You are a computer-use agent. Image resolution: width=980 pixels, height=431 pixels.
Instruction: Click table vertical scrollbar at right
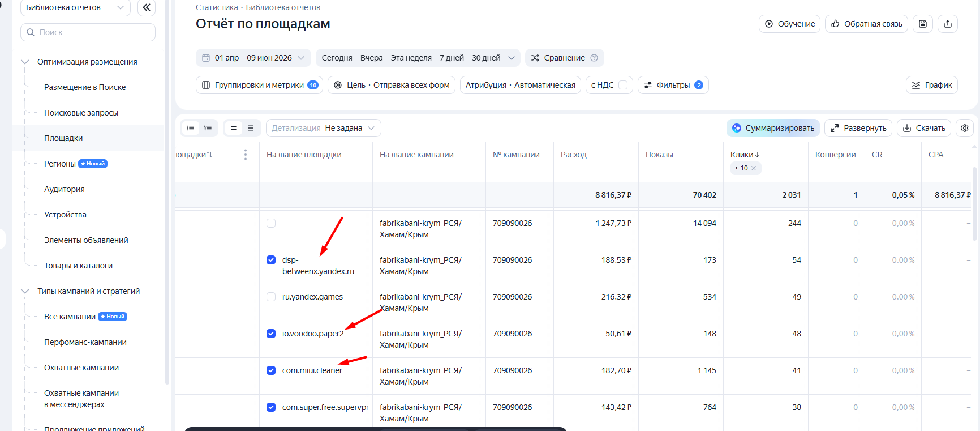[974, 204]
